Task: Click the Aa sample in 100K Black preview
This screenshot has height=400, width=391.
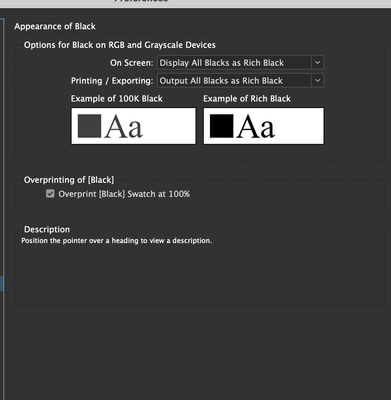Action: [x=124, y=126]
